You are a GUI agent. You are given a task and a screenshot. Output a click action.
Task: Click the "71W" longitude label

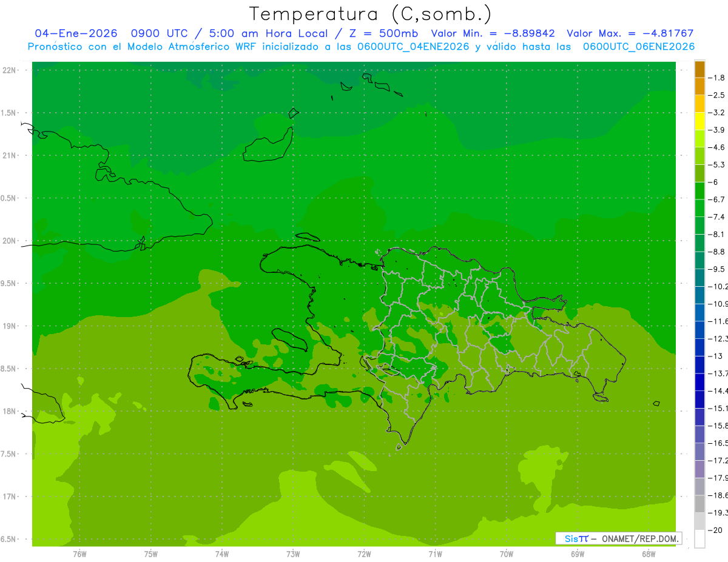[x=435, y=554]
